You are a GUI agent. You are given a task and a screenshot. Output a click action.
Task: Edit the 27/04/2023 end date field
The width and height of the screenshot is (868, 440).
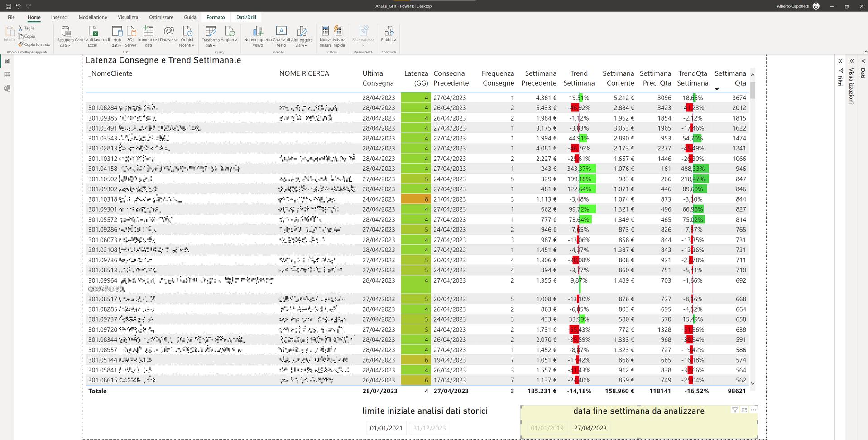pos(590,428)
